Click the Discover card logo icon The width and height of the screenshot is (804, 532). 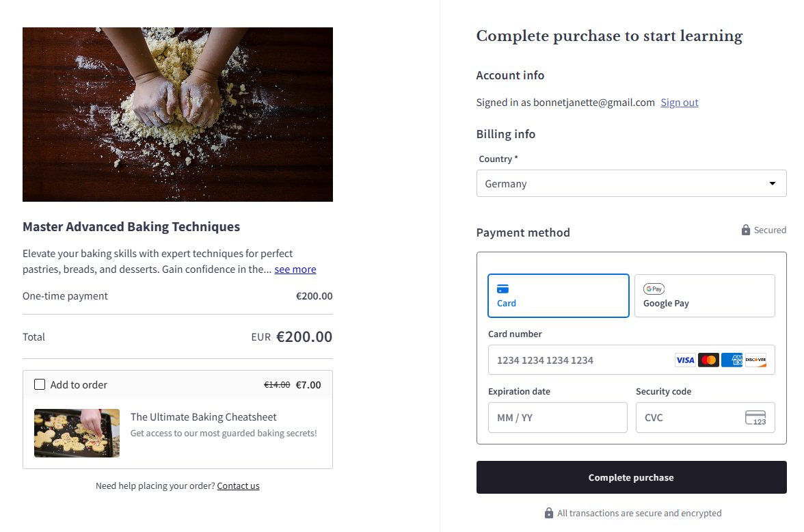point(755,360)
